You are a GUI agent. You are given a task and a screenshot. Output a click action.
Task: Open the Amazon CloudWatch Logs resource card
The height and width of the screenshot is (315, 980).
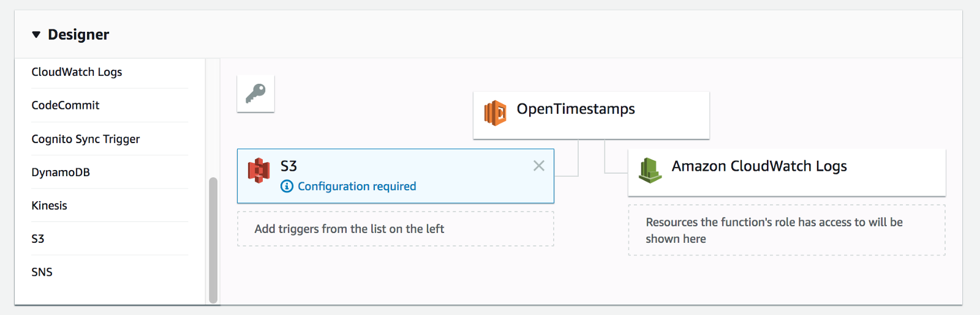[x=787, y=172]
